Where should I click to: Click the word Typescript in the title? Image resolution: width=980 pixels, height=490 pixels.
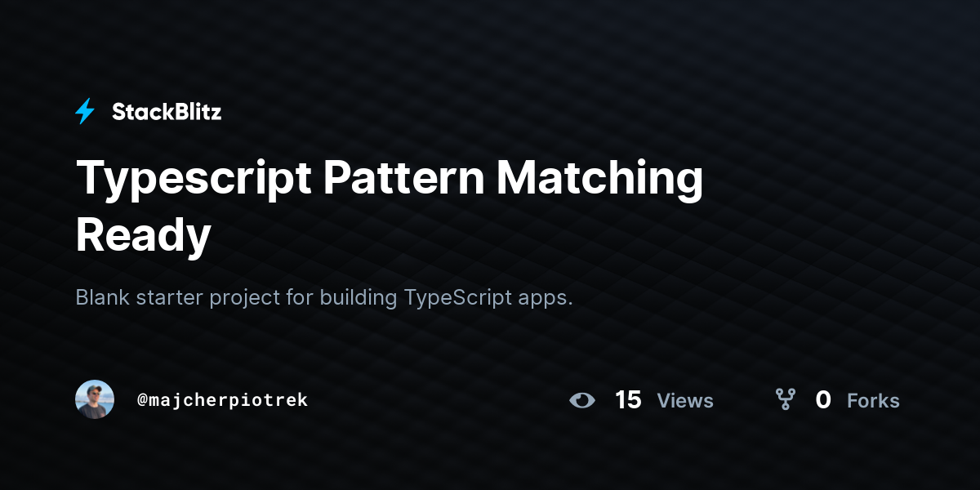pos(194,180)
